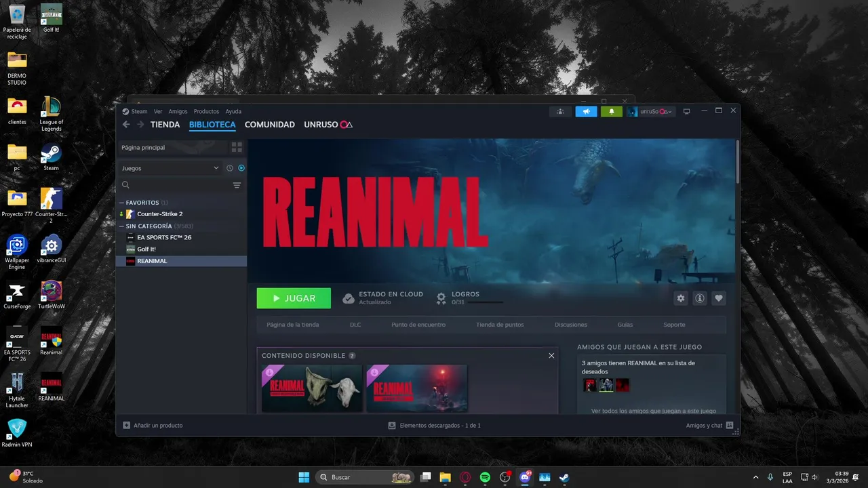Open the Amigos menu

tap(178, 112)
